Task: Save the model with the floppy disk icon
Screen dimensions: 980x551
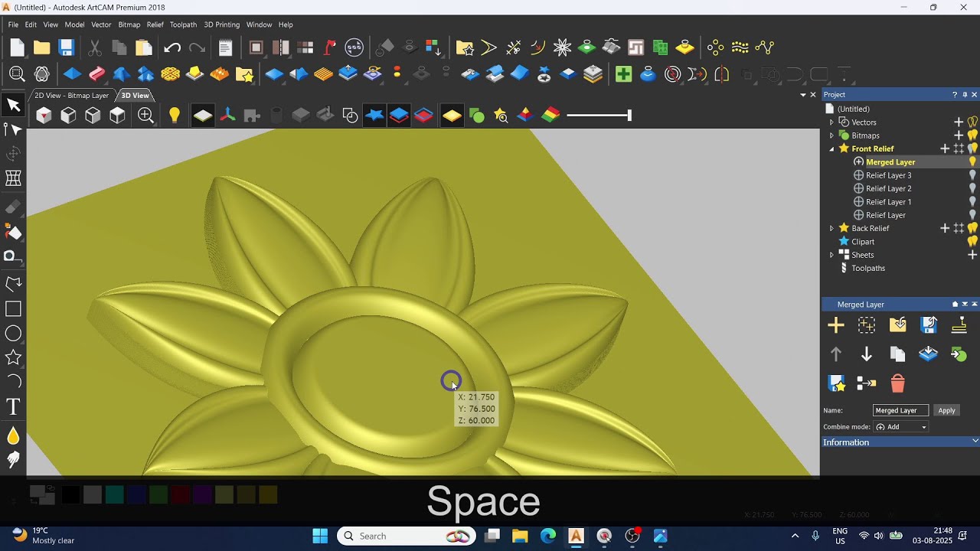Action: [67, 47]
